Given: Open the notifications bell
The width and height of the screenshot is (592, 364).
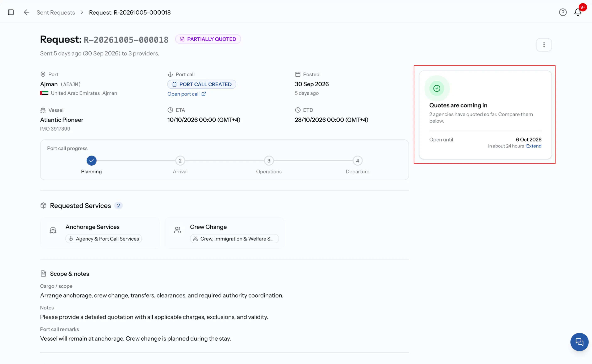Looking at the screenshot, I should 577,12.
